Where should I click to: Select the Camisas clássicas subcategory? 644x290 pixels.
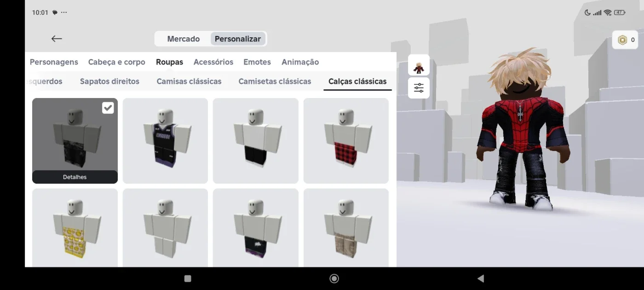tap(189, 81)
